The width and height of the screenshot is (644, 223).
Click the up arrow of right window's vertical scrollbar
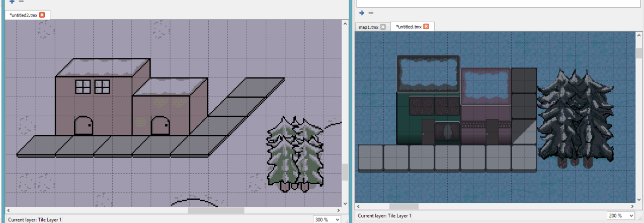tap(639, 35)
